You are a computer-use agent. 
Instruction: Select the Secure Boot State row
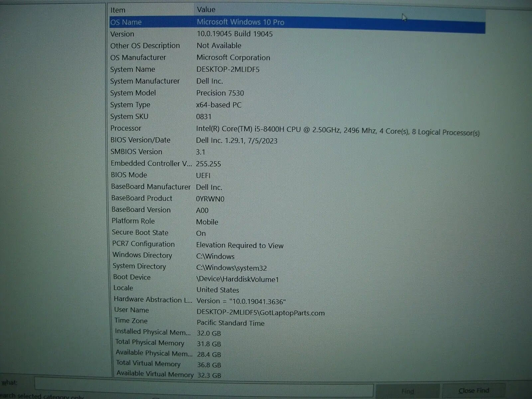point(297,233)
